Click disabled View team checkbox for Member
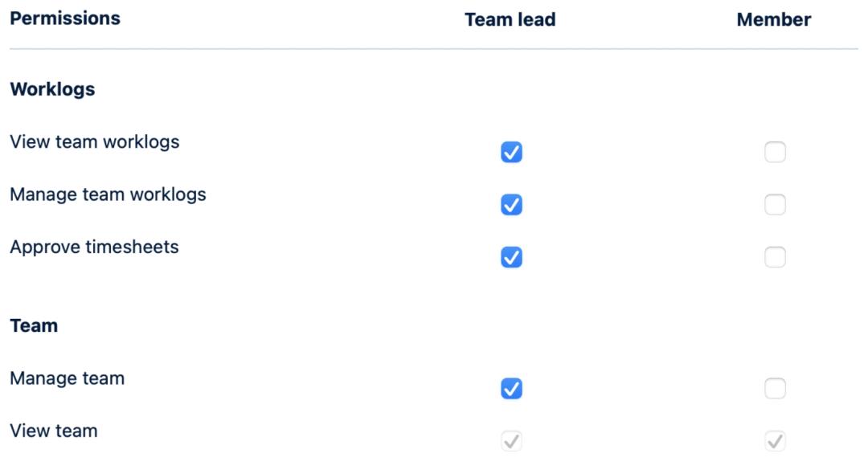Viewport: 868px width, 474px height. point(775,441)
